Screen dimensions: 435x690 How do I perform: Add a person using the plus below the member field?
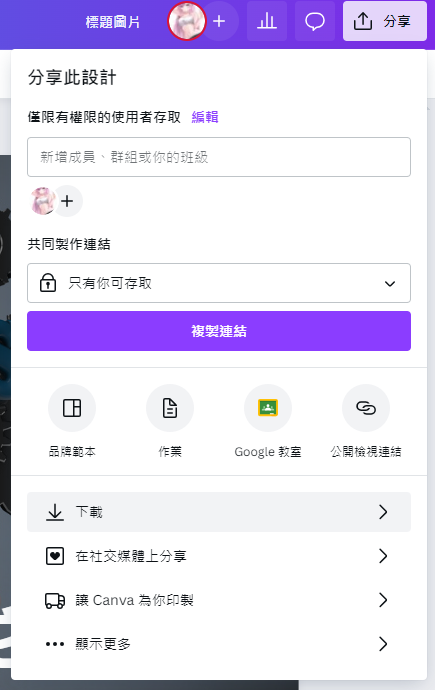67,201
